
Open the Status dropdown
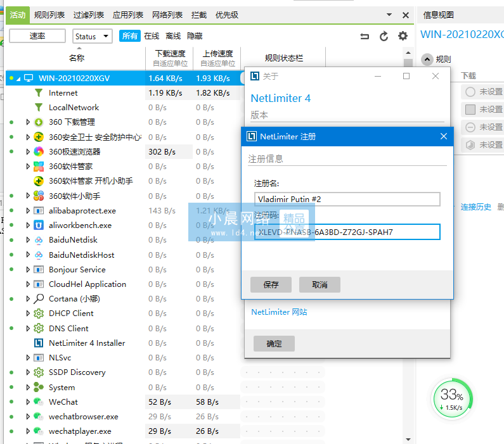point(93,36)
